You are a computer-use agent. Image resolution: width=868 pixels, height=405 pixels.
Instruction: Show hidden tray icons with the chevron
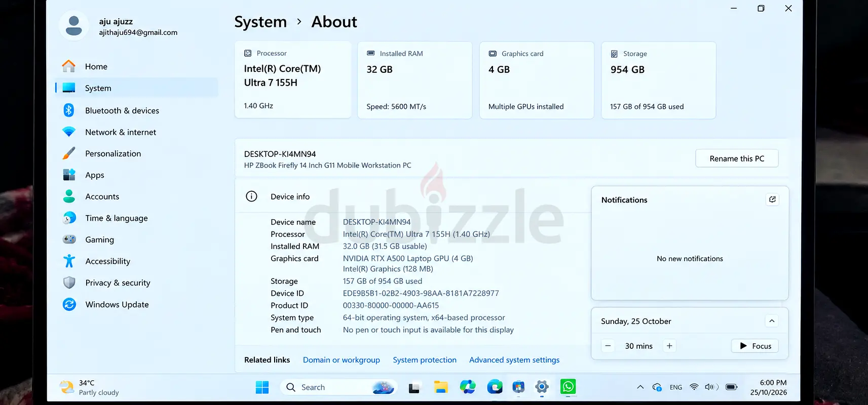click(x=640, y=387)
